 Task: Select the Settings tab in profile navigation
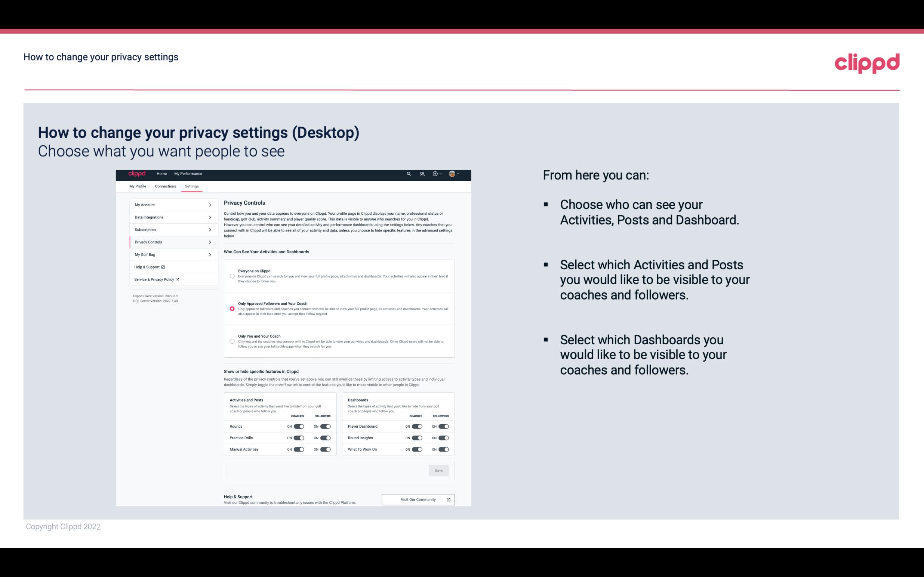click(x=192, y=186)
